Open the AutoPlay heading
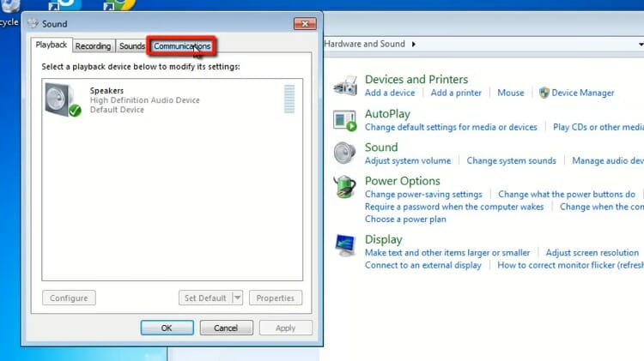This screenshot has width=644, height=361. click(x=387, y=114)
